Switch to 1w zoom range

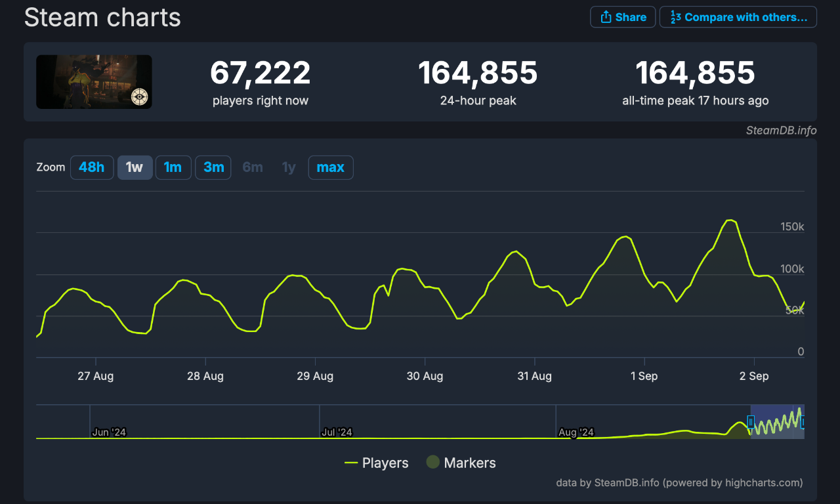pos(135,167)
